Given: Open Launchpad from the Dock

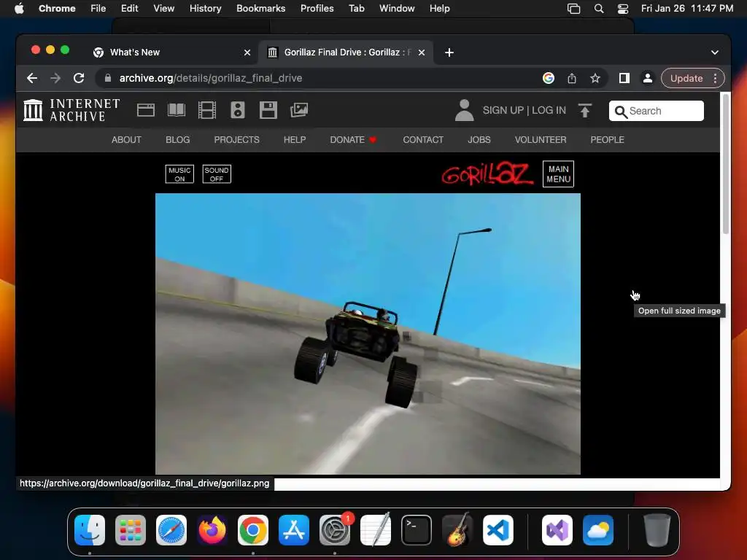Looking at the screenshot, I should click(x=131, y=530).
